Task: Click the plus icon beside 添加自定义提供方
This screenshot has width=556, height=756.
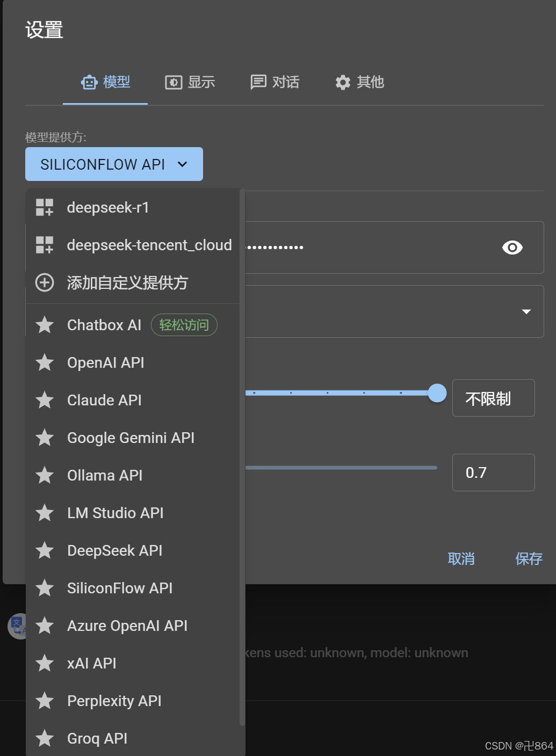Action: tap(45, 282)
